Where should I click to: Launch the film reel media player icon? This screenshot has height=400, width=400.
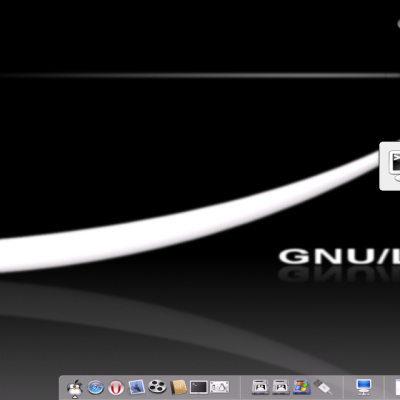[157, 387]
